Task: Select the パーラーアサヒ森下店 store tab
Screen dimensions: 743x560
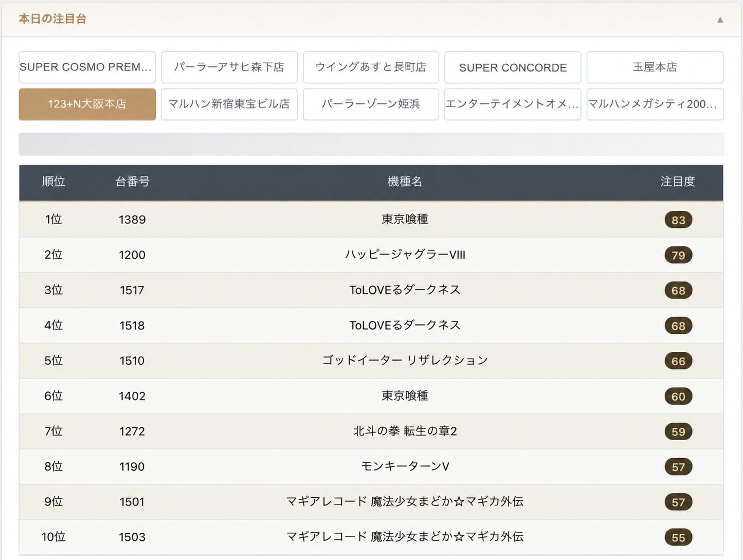Action: [229, 67]
